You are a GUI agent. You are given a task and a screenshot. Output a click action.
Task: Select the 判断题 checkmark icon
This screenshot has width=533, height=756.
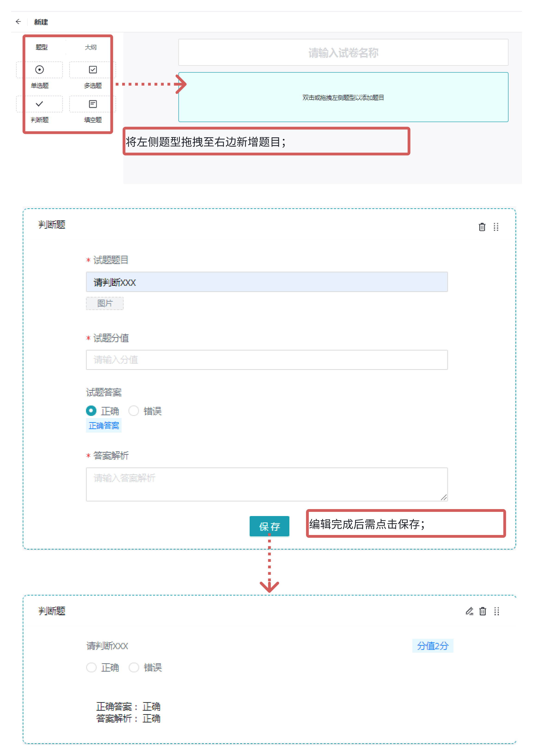(x=40, y=104)
